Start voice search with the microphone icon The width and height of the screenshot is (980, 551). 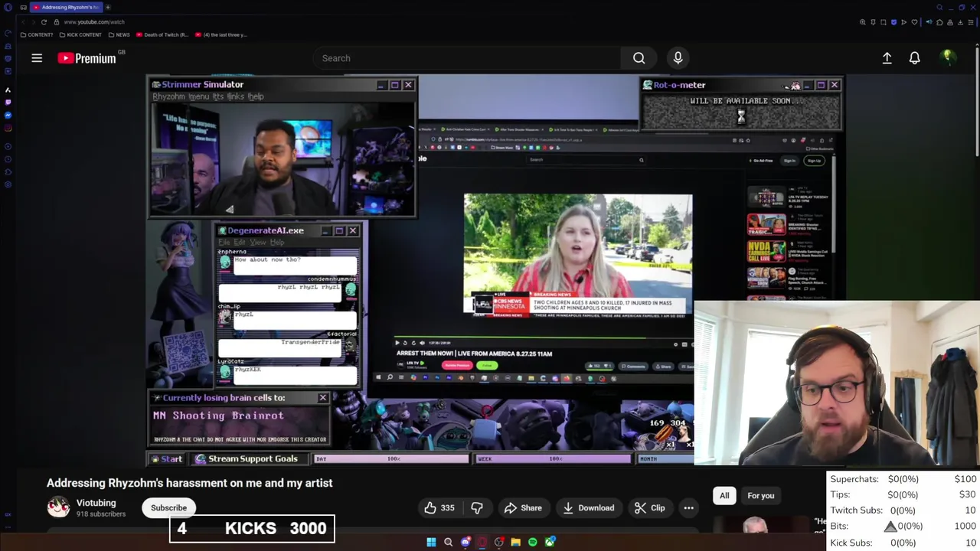pyautogui.click(x=678, y=58)
